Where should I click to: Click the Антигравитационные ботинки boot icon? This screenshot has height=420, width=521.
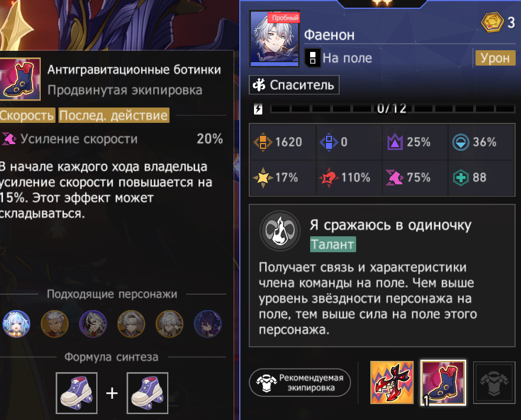[20, 79]
